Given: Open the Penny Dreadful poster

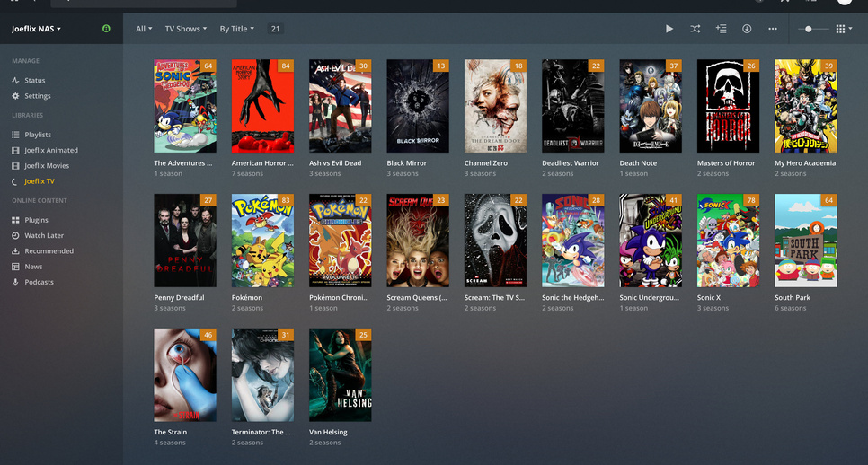Looking at the screenshot, I should (x=185, y=241).
